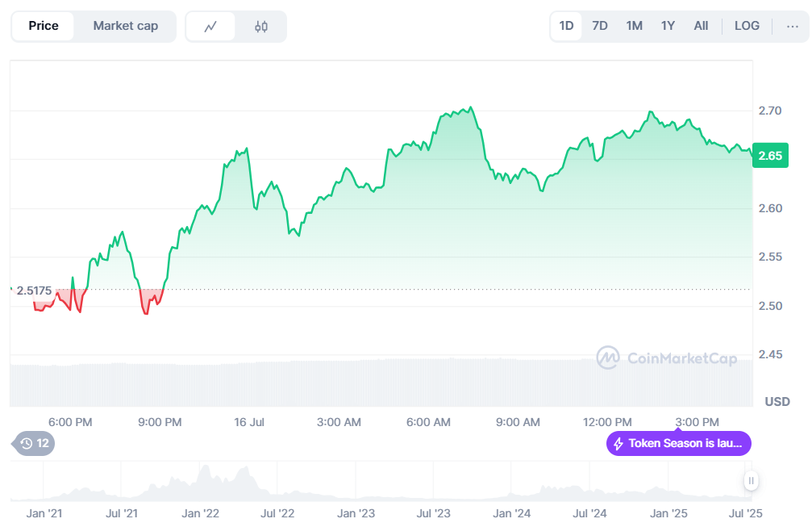Select the 1Y time range
The width and height of the screenshot is (812, 527).
[x=668, y=26]
